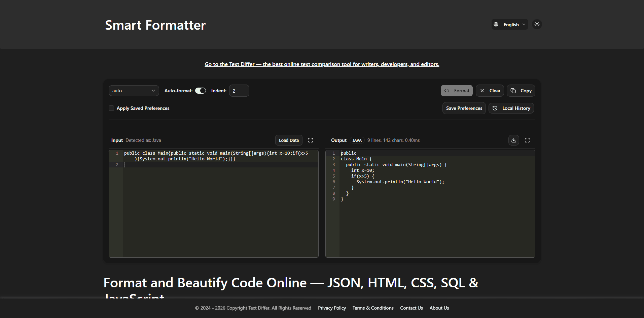This screenshot has width=644, height=318.
Task: Click the Format button
Action: (457, 91)
